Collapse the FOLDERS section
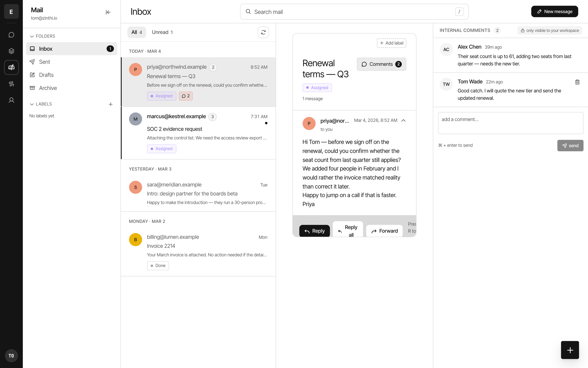Image resolution: width=588 pixels, height=368 pixels. click(x=42, y=36)
